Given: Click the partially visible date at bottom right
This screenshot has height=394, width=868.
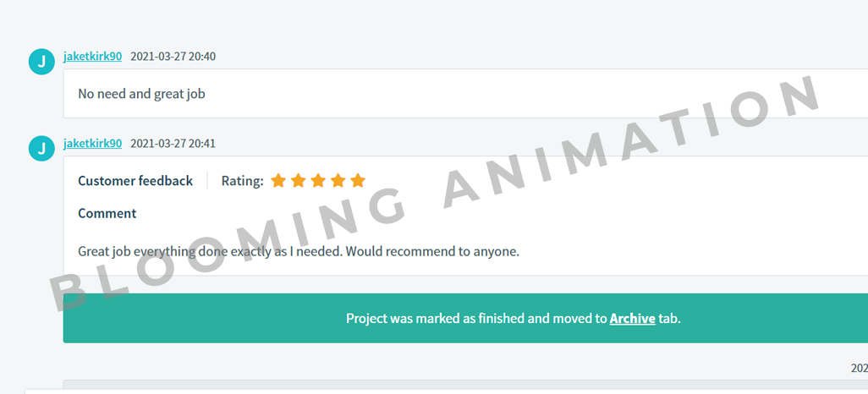Looking at the screenshot, I should click(859, 369).
